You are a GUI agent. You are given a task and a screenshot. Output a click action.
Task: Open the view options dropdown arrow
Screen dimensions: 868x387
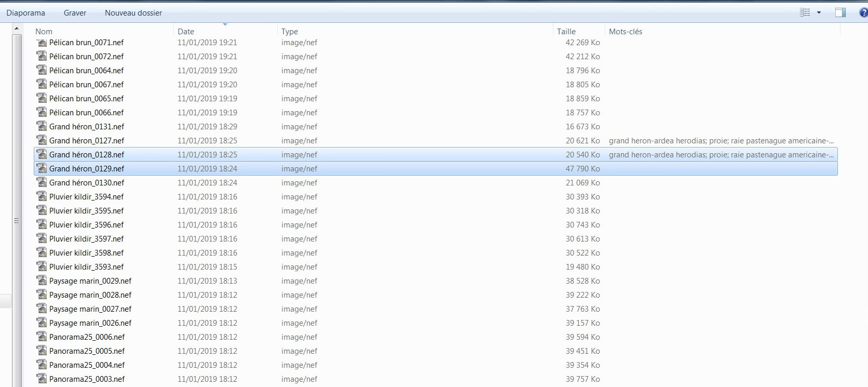coord(819,12)
